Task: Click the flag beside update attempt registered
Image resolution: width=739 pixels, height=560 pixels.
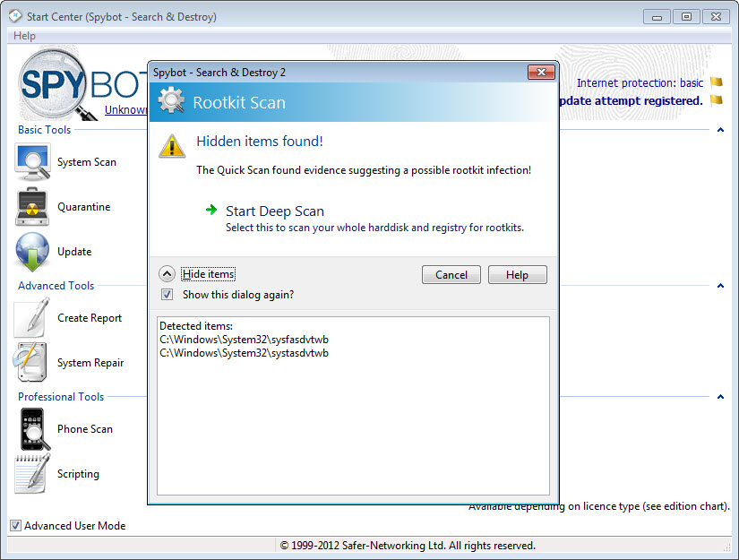Action: [717, 99]
